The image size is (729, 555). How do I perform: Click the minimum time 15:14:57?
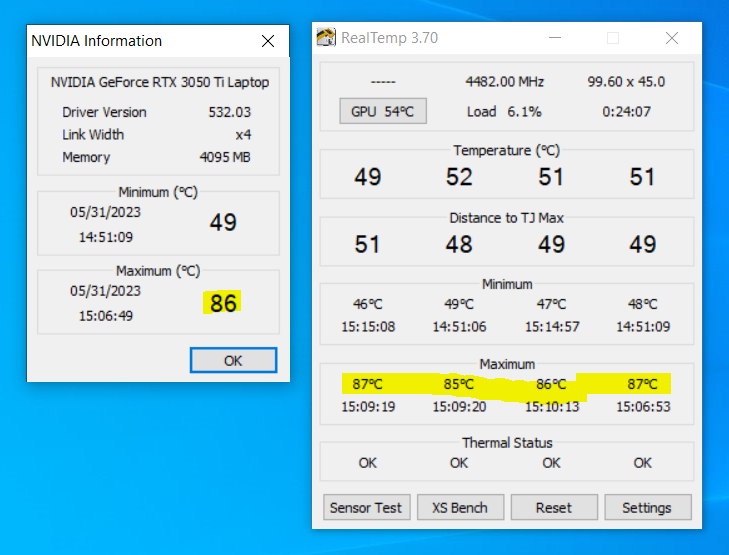(552, 327)
